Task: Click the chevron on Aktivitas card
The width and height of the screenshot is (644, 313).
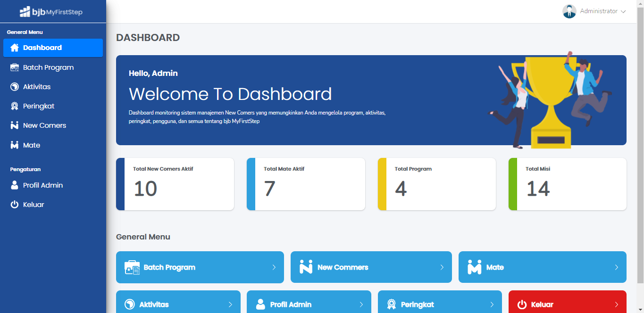Action: pyautogui.click(x=230, y=305)
